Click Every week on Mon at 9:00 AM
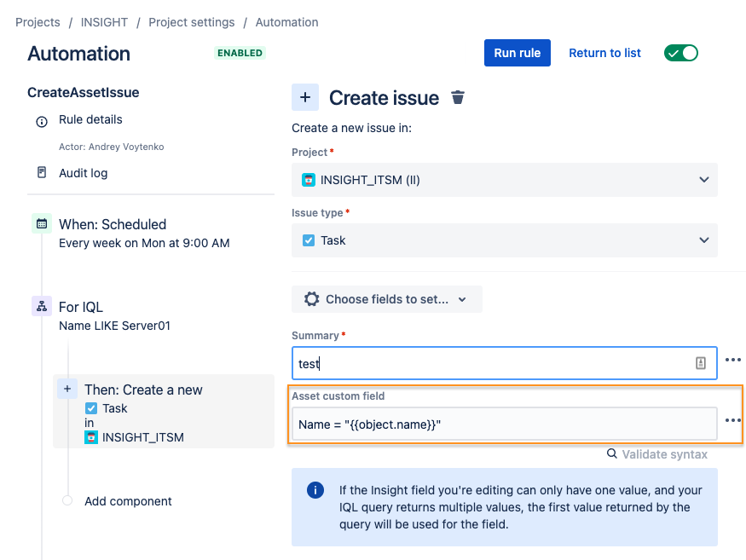The height and width of the screenshot is (560, 746). coord(144,243)
